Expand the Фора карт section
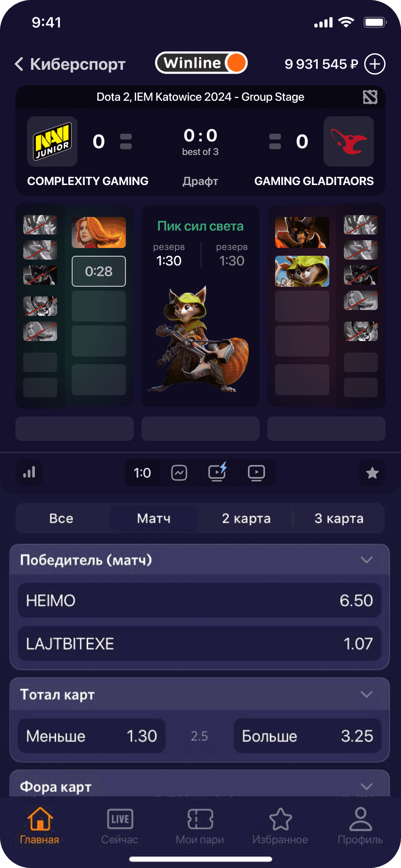 [367, 786]
